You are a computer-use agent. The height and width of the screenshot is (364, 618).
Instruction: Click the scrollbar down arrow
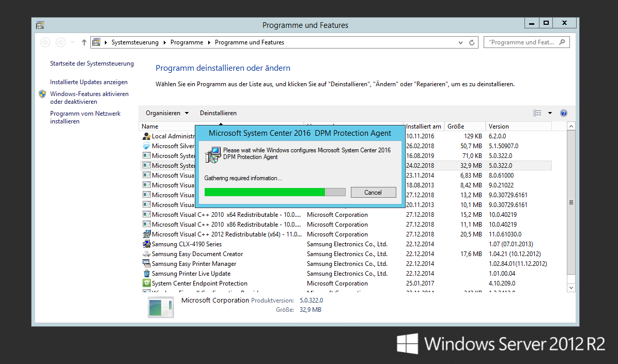click(571, 288)
